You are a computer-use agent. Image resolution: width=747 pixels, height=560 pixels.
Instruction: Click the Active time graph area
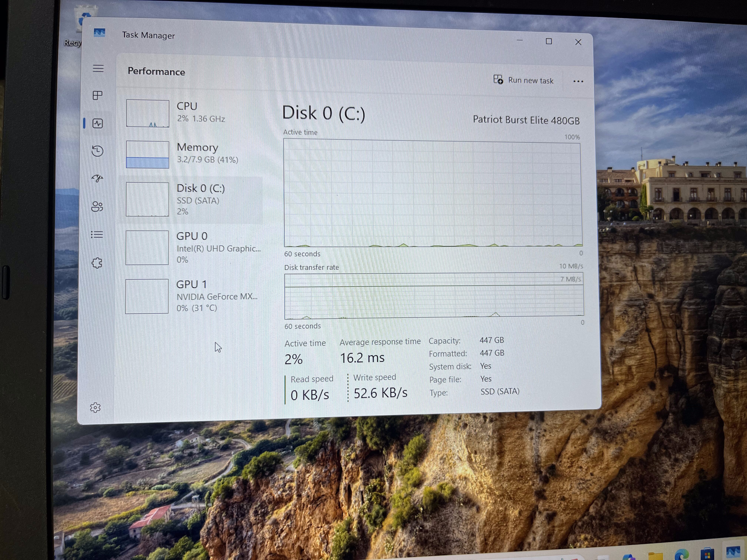click(433, 193)
